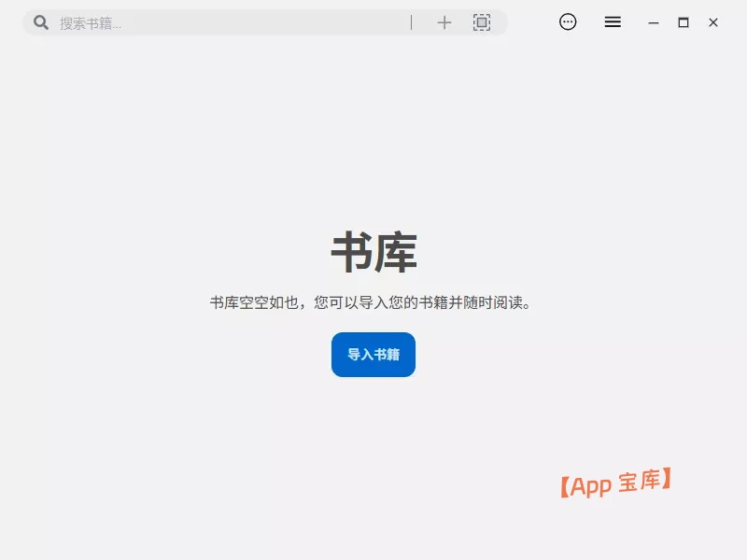747x560 pixels.
Task: Close the application window
Action: click(712, 21)
